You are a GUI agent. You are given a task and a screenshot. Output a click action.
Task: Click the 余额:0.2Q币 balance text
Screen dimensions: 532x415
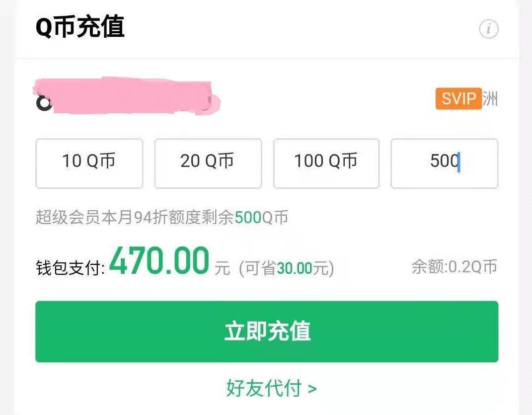pyautogui.click(x=455, y=266)
